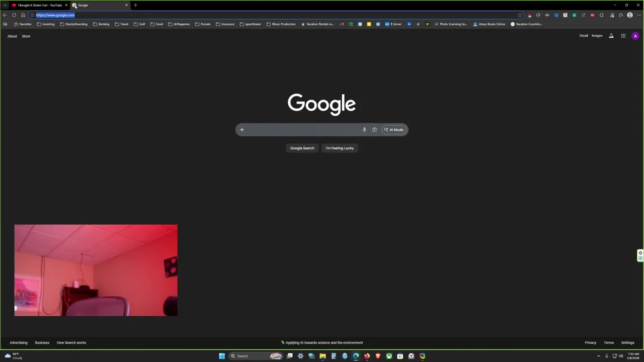The width and height of the screenshot is (644, 362).
Task: Open the Banking bookmarks folder
Action: (x=101, y=24)
